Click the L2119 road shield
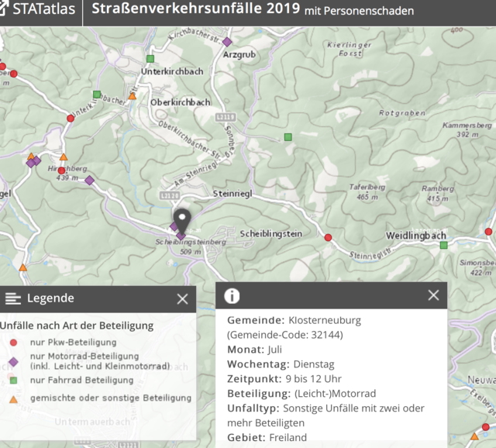The image size is (496, 448). [226, 117]
